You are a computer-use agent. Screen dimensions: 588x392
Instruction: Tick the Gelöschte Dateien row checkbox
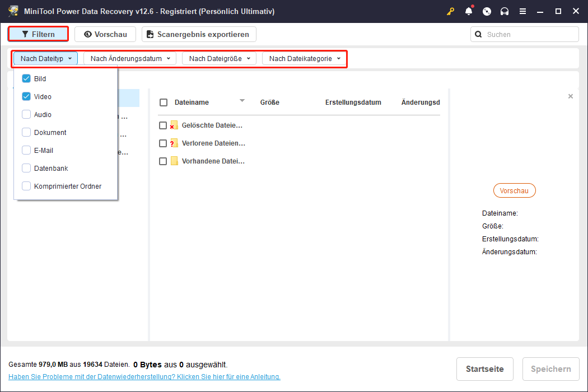point(163,125)
